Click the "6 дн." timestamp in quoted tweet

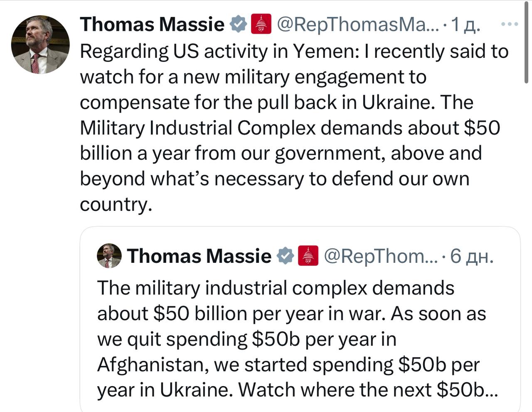pyautogui.click(x=472, y=256)
